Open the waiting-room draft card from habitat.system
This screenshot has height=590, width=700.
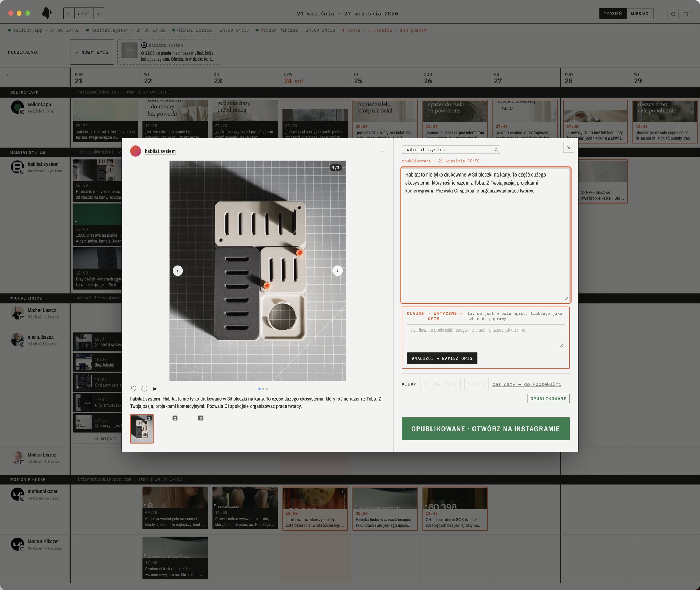(169, 52)
